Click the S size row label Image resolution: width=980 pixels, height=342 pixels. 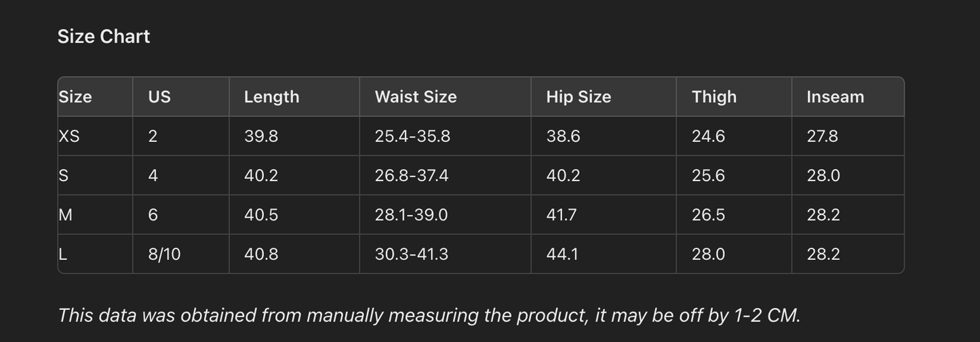click(x=64, y=176)
